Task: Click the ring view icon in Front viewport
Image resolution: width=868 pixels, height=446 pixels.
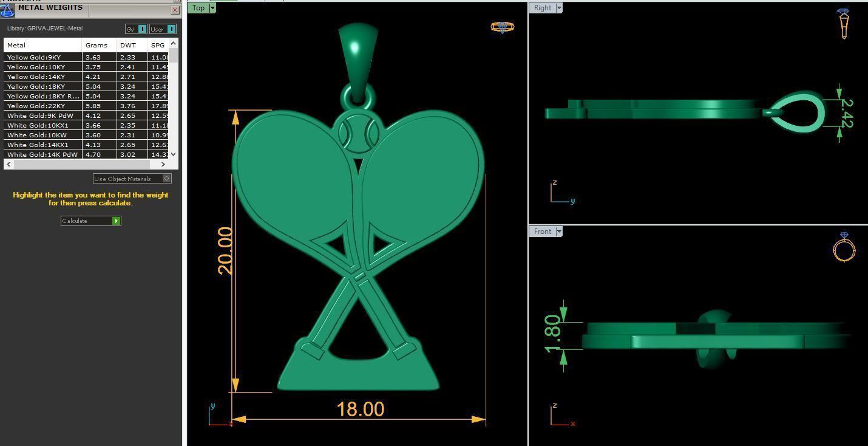Action: point(844,247)
